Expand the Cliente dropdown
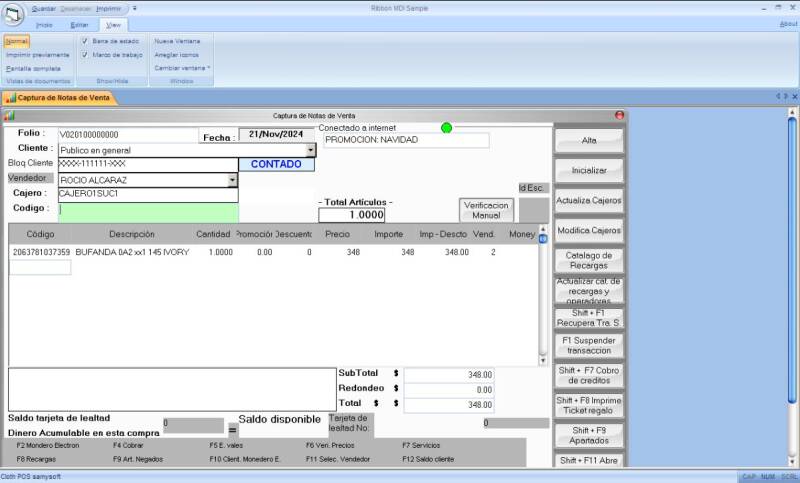800x483 pixels. (310, 149)
